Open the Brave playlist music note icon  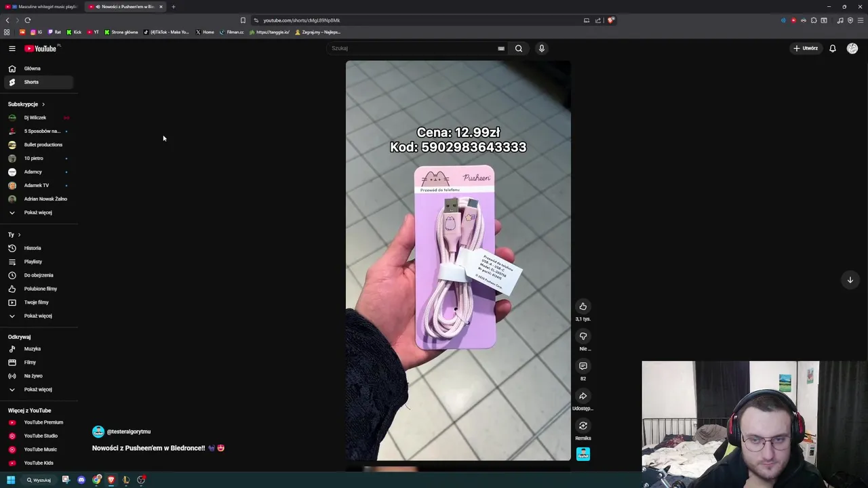[x=840, y=20]
